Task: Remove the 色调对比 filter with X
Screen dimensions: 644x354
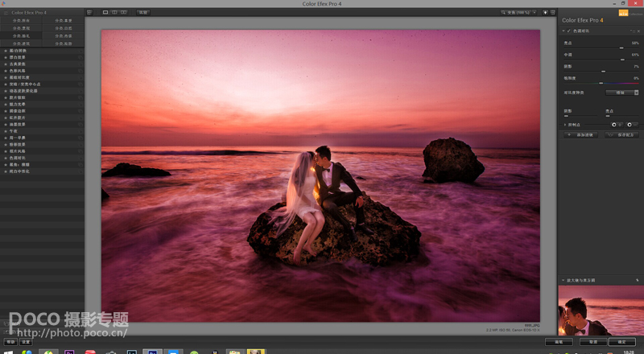Action: [638, 31]
